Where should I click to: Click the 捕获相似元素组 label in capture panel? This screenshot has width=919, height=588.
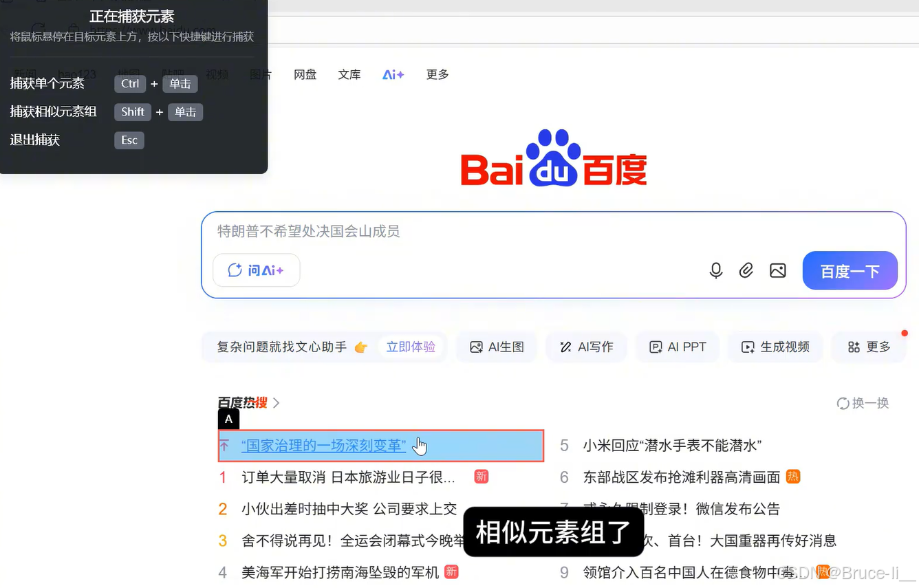pyautogui.click(x=54, y=111)
